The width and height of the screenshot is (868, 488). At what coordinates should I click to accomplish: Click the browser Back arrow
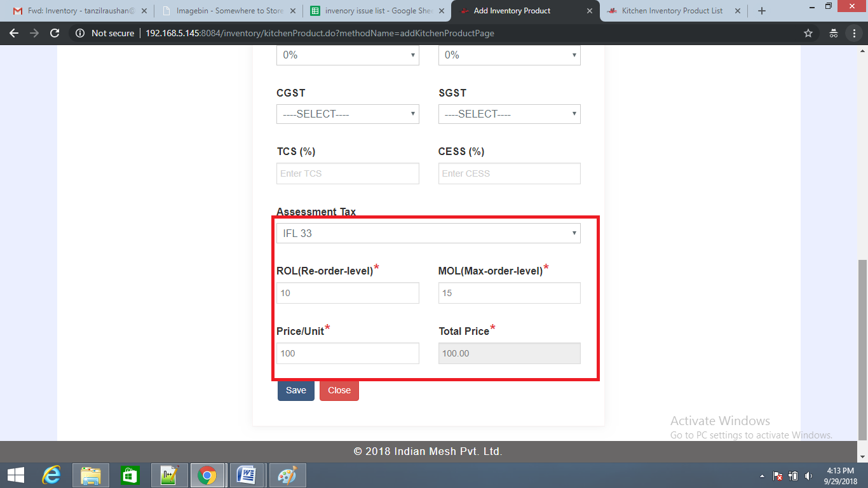pos(14,33)
